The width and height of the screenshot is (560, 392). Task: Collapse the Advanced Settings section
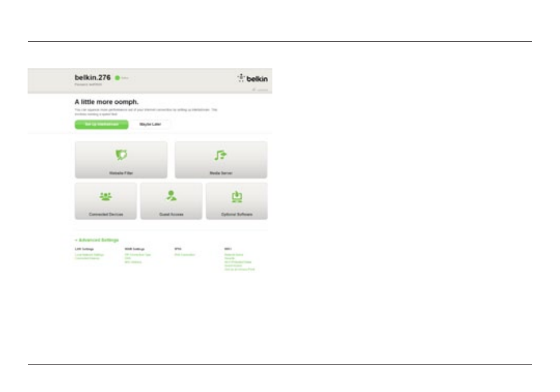tap(97, 240)
